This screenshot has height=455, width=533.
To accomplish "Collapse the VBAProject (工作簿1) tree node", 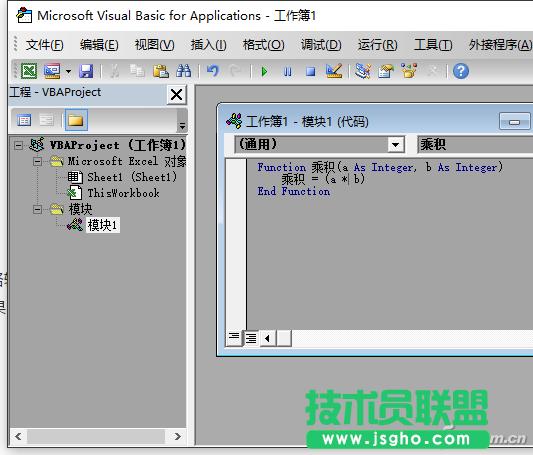I will point(19,145).
